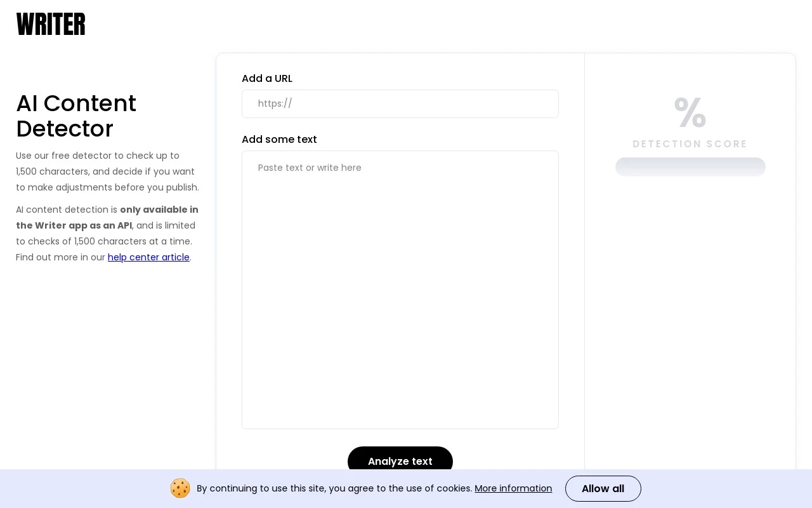
Task: Focus the Add a URL input field
Action: point(400,104)
